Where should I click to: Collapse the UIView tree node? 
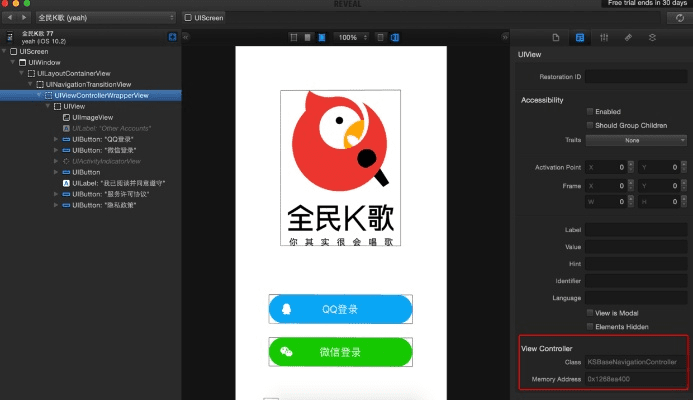(47, 106)
